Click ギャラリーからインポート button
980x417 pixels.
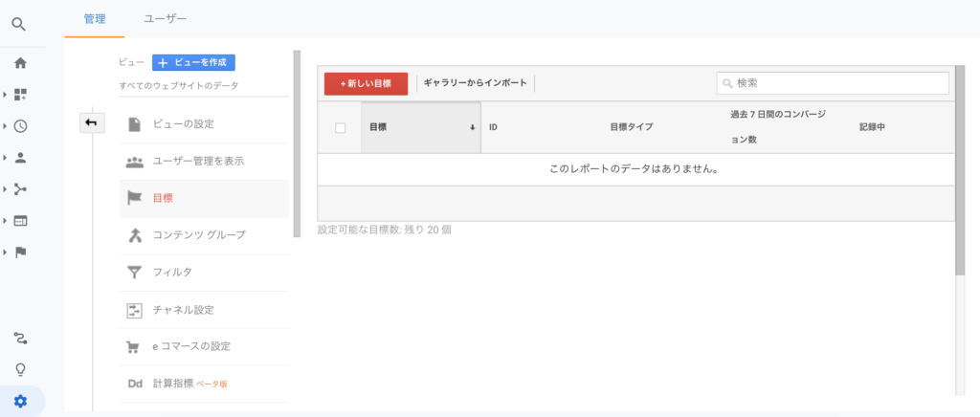[x=475, y=83]
